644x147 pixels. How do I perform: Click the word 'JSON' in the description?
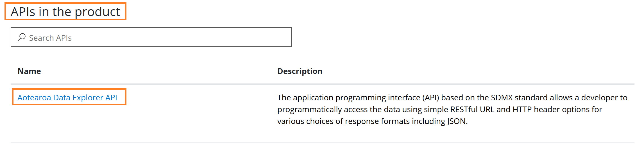tap(457, 121)
